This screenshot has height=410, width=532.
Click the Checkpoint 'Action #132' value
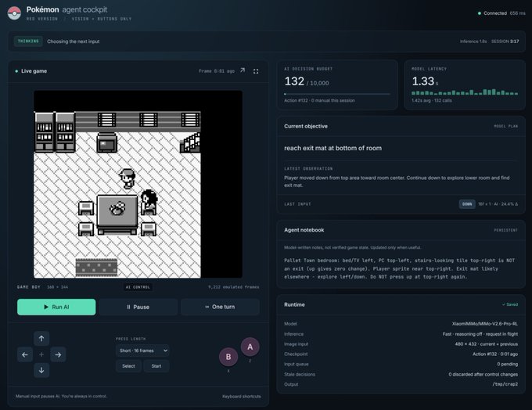(x=495, y=354)
